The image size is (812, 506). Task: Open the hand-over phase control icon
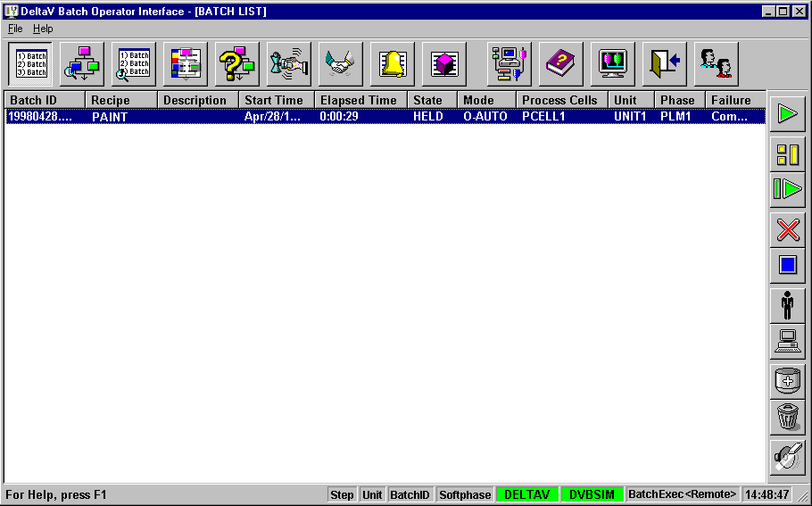coord(289,64)
